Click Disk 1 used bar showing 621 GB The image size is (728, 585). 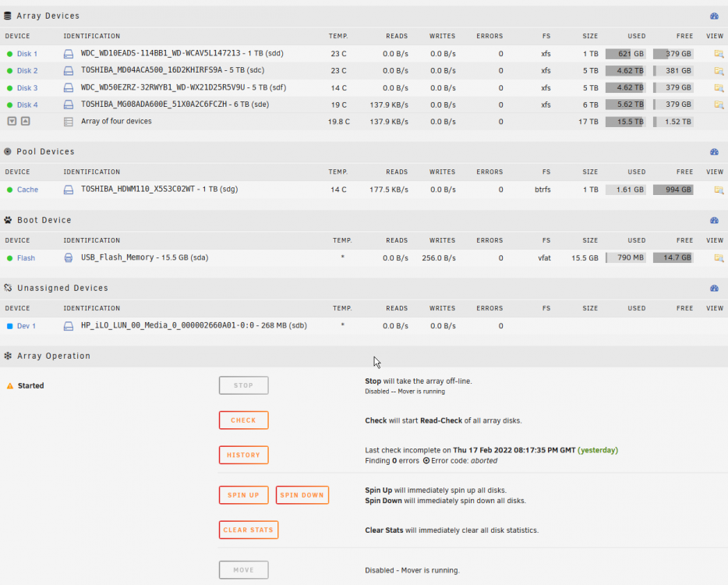[x=625, y=54]
